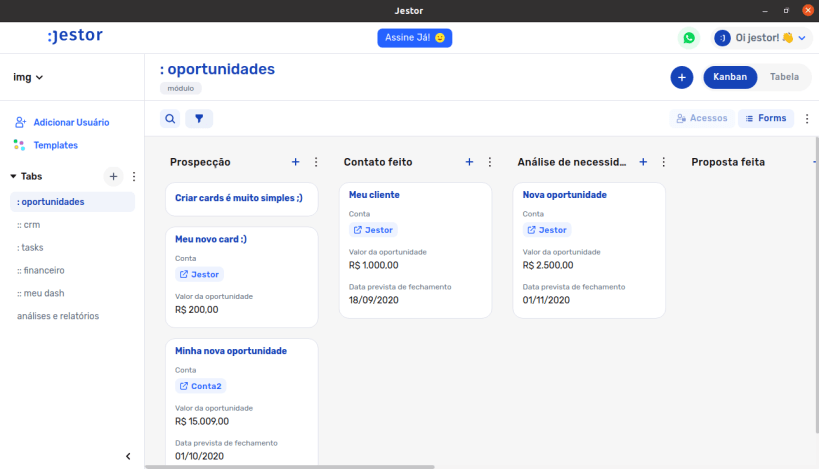
Task: Click date 01/11/2020
Action: [546, 300]
